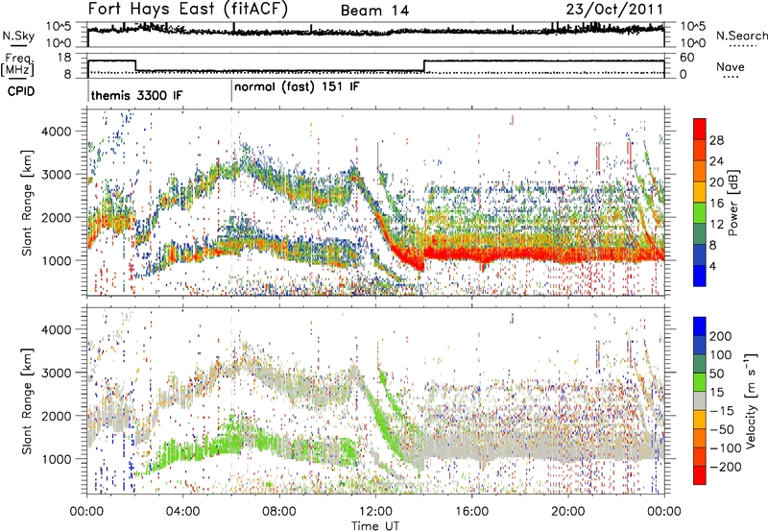Click the 'Power [dB]' color bar title
Screen dimensions: 768x532
coord(733,203)
